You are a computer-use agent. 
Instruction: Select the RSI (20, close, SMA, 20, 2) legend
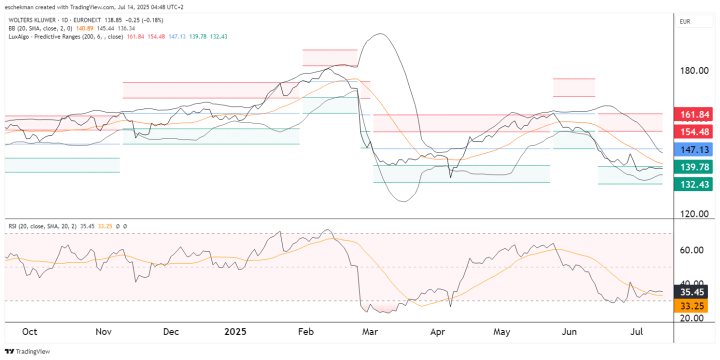(x=44, y=226)
